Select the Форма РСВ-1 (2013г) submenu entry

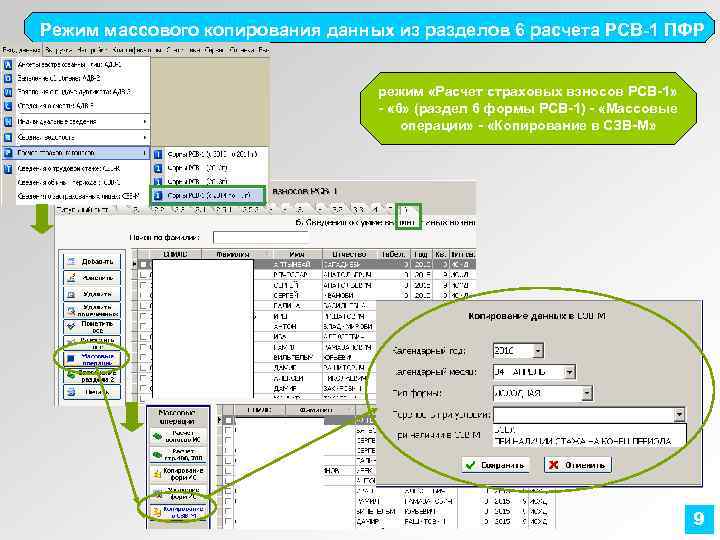(209, 181)
